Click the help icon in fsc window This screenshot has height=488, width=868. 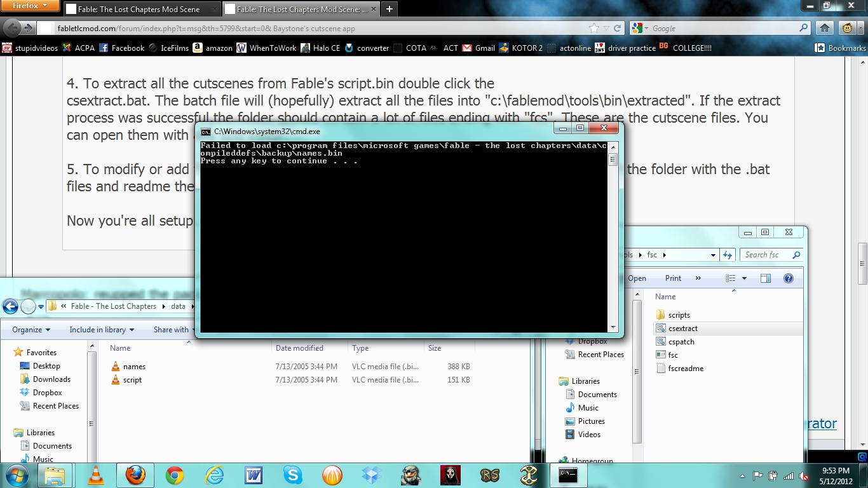click(x=789, y=278)
